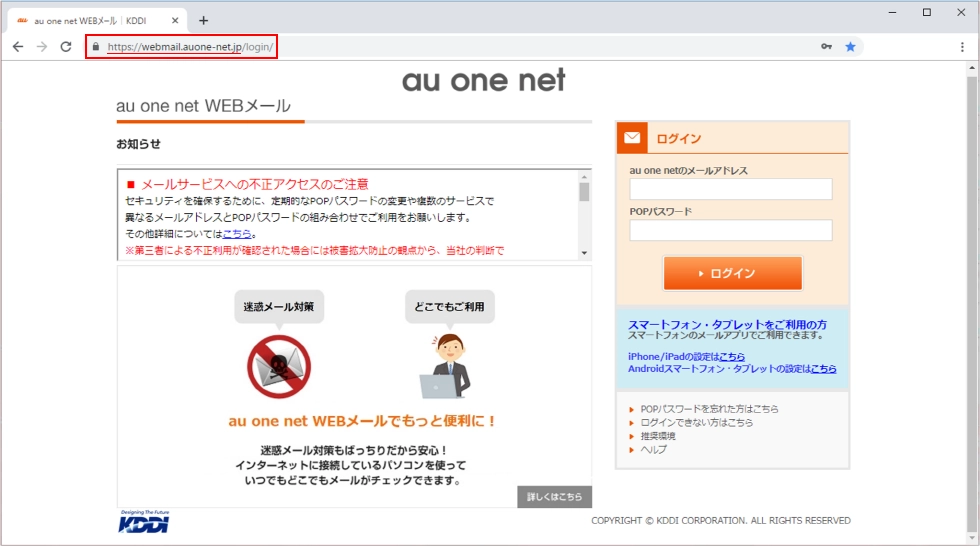
Task: Select the au one net WEBメール tab
Action: click(97, 21)
